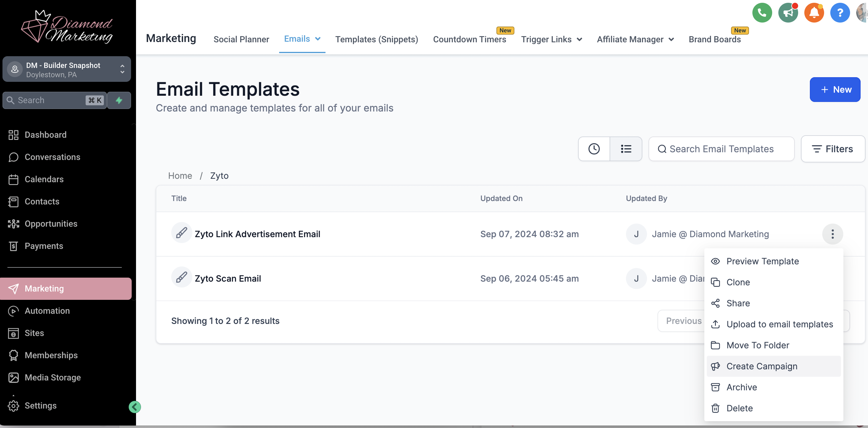
Task: Select Create Campaign from the menu
Action: click(x=773, y=366)
